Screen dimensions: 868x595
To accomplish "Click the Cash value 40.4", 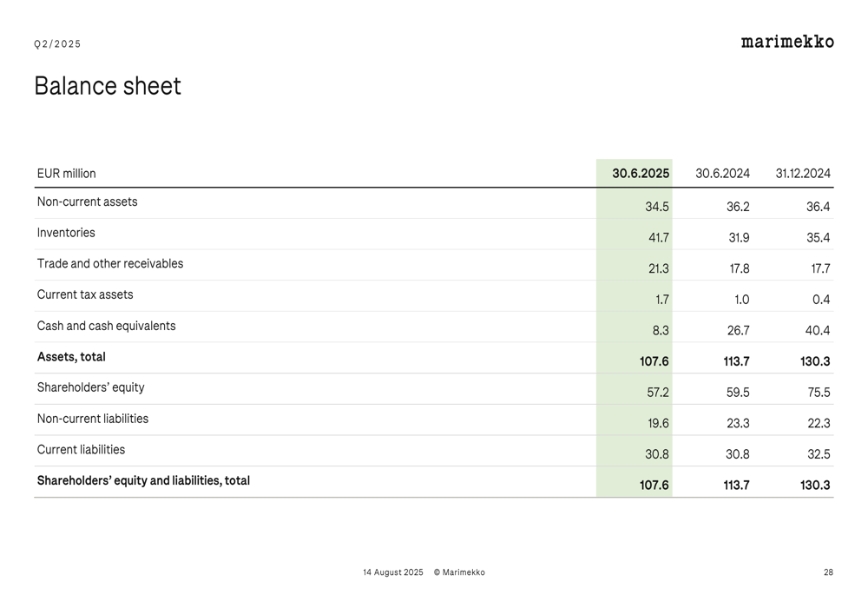I will point(818,331).
